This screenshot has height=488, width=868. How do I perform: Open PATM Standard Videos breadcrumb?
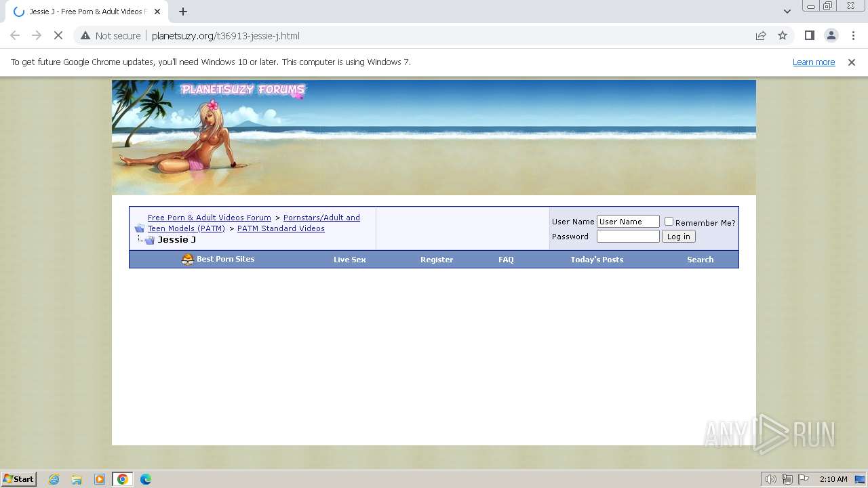pyautogui.click(x=281, y=228)
